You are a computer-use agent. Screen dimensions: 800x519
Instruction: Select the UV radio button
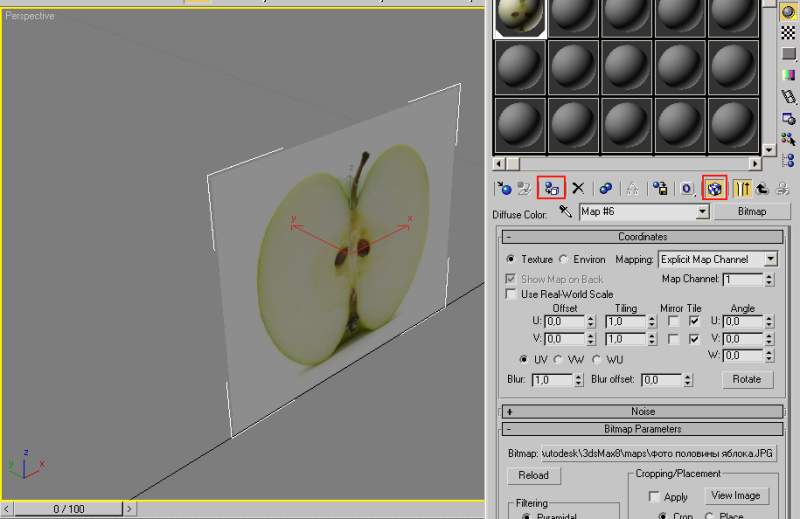523,359
